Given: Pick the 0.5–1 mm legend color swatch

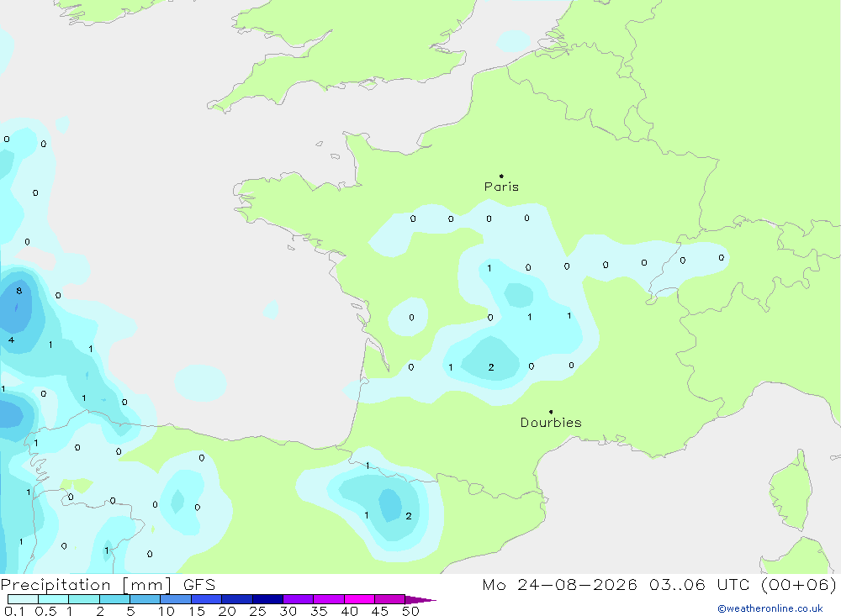Looking at the screenshot, I should 54,599.
